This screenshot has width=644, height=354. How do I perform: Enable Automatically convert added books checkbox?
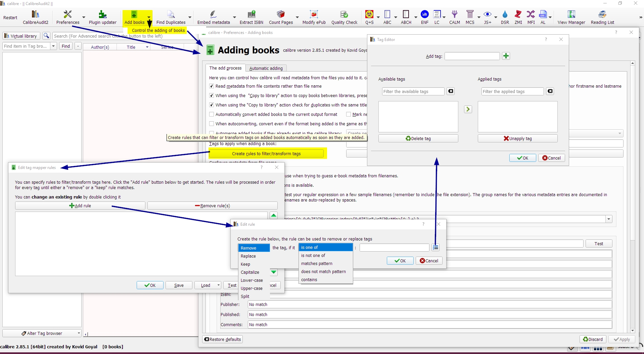pos(212,115)
